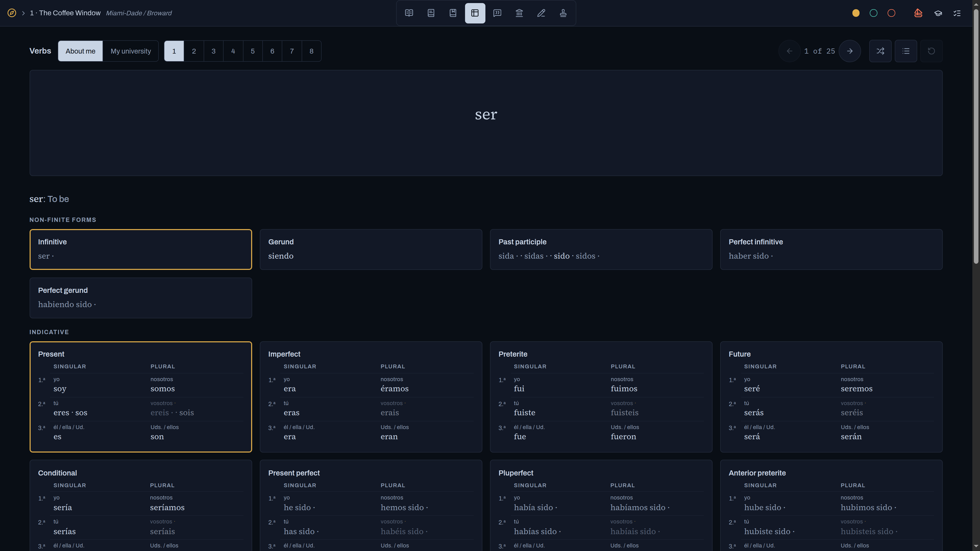Select the orange outlined circle
This screenshot has height=551, width=980.
point(891,13)
